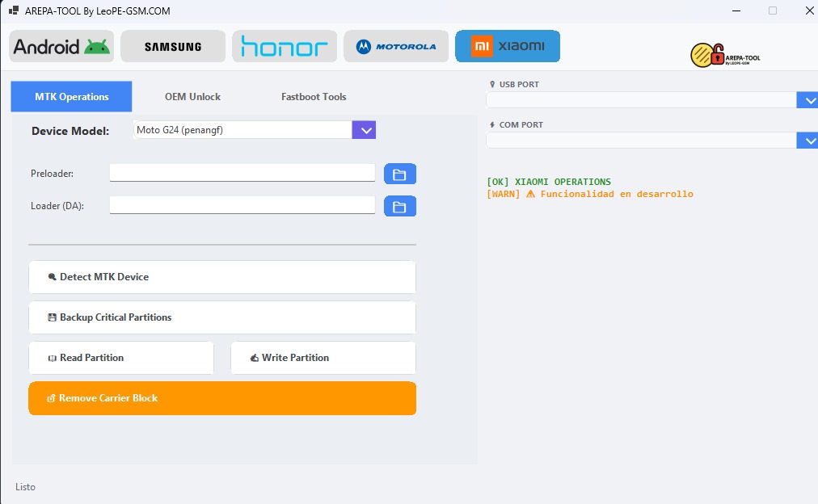The width and height of the screenshot is (818, 504).
Task: Open the USB PORT dropdown
Action: click(807, 100)
